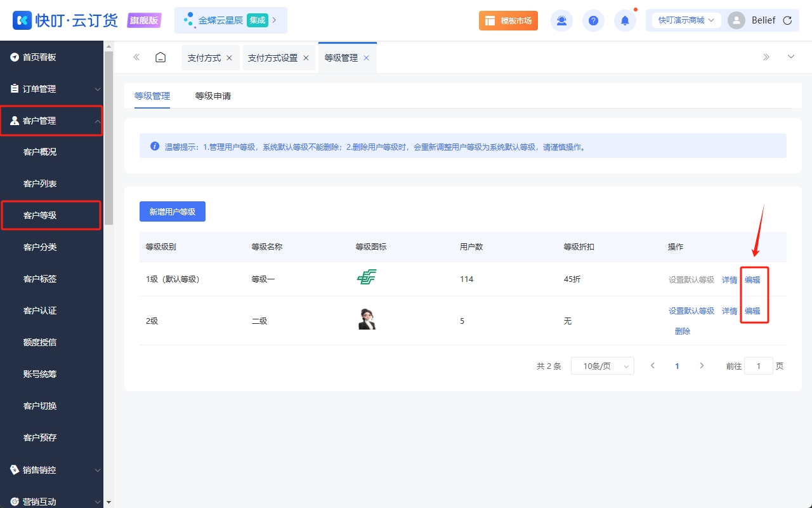Click the customer service headset icon
The image size is (812, 508).
click(x=561, y=20)
